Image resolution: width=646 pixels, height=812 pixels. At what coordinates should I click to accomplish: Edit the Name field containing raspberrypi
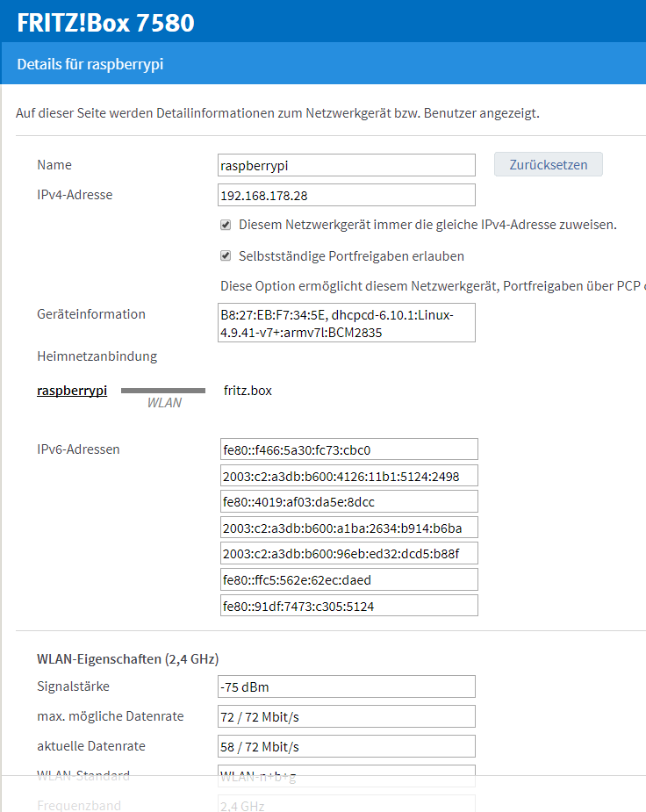[347, 165]
